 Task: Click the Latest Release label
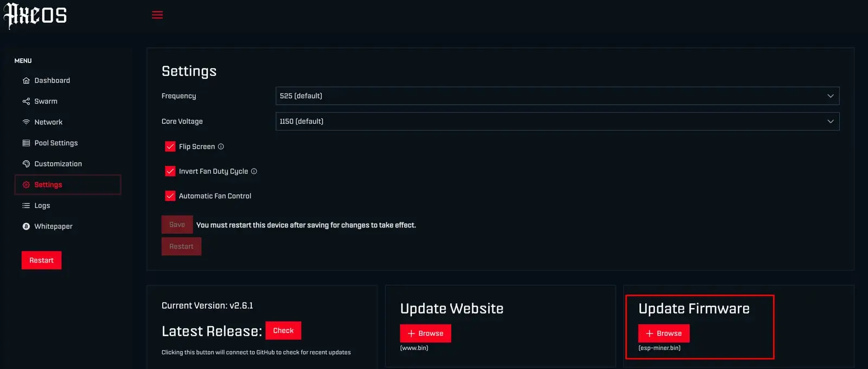point(212,331)
